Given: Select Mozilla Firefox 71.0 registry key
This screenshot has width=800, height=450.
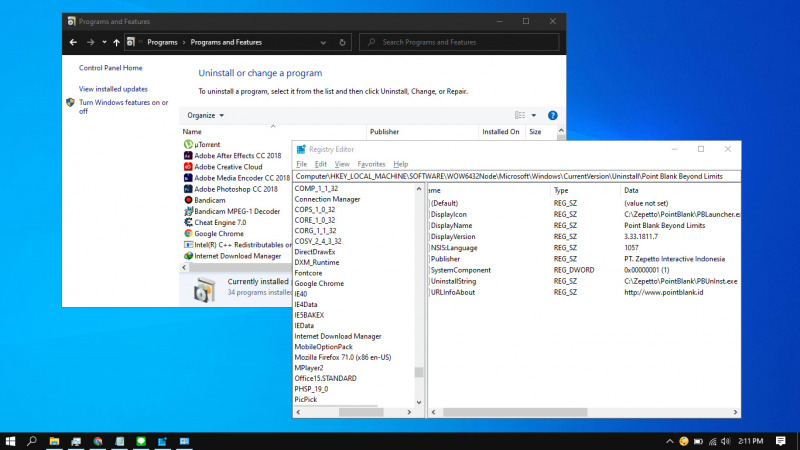Looking at the screenshot, I should (x=342, y=357).
